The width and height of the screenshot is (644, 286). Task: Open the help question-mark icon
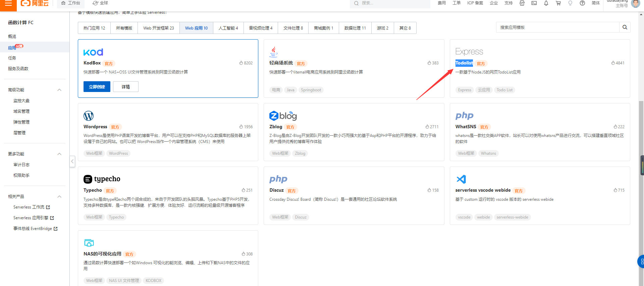(x=582, y=3)
